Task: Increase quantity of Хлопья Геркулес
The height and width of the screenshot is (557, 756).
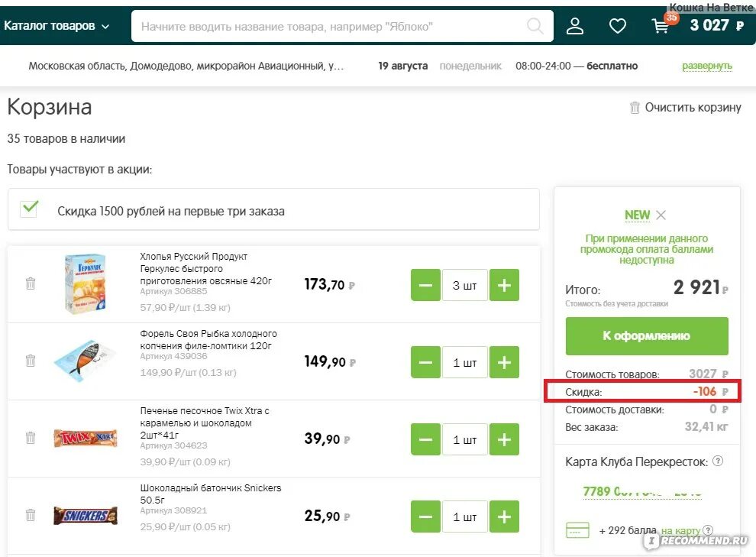Action: (504, 285)
